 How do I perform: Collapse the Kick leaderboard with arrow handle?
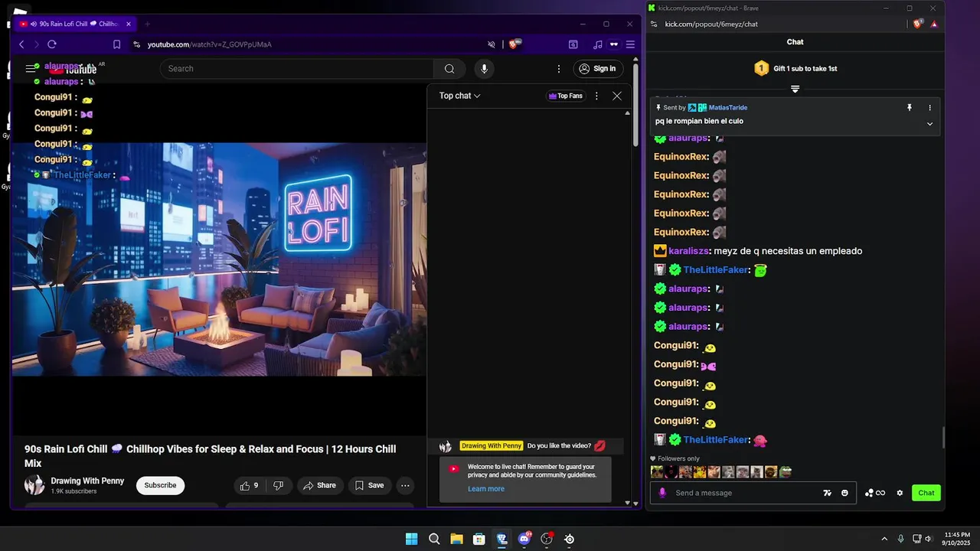click(x=795, y=90)
